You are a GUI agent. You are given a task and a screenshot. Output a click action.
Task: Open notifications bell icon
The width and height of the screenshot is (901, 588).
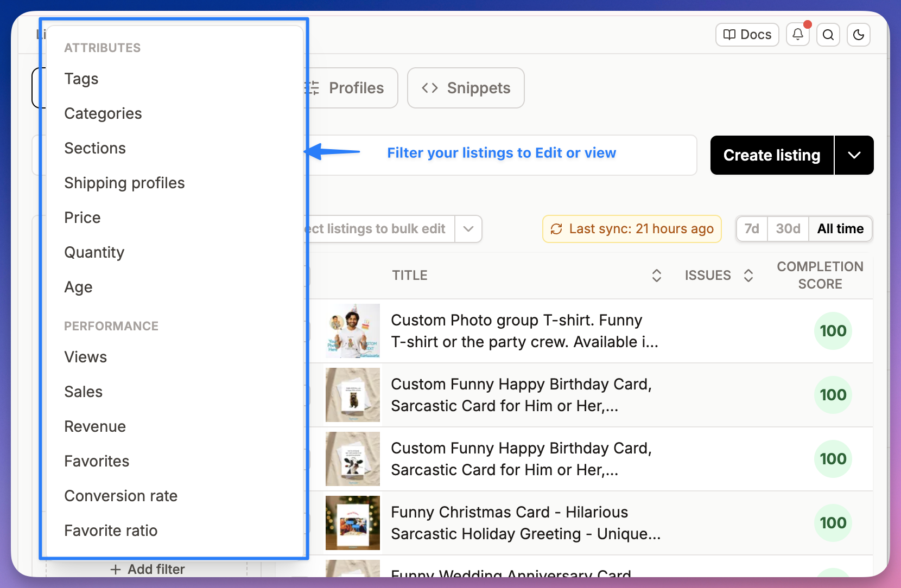click(x=798, y=35)
